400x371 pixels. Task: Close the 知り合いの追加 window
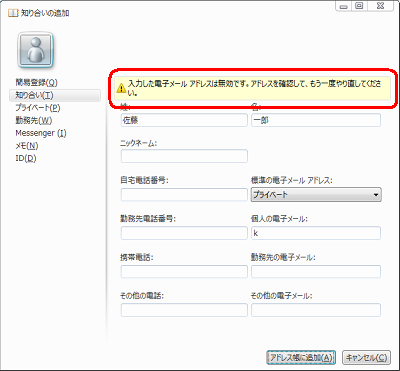(379, 6)
